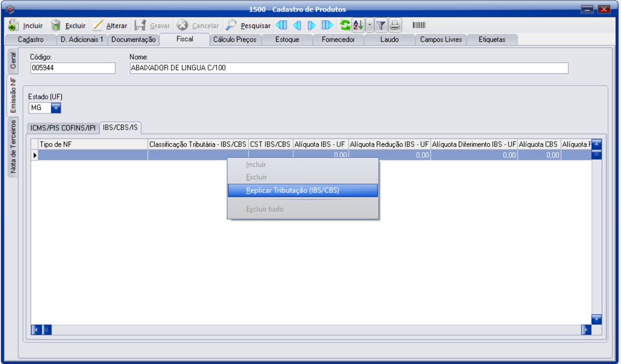This screenshot has height=364, width=621.
Task: Click the grid's vertical scrollbar down arrow
Action: (596, 319)
